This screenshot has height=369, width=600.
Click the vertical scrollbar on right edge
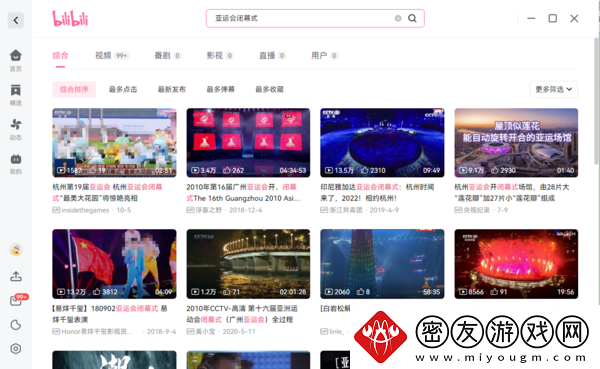[x=597, y=101]
